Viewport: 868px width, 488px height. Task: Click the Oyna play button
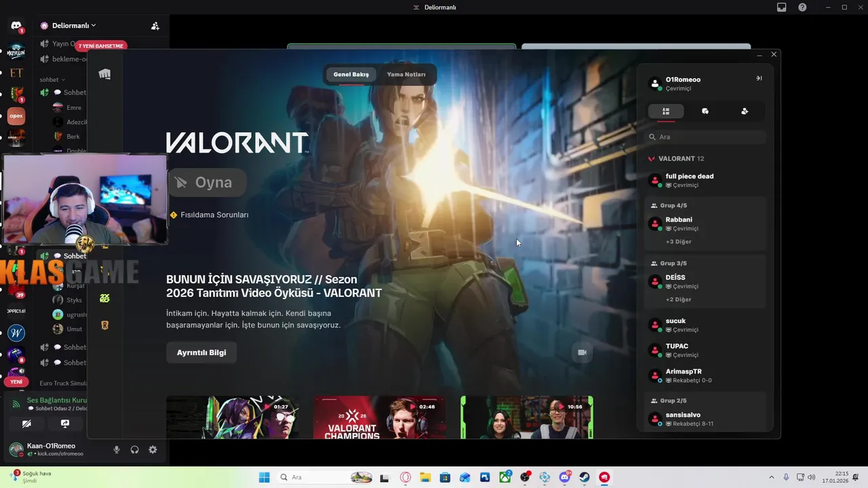coord(207,182)
